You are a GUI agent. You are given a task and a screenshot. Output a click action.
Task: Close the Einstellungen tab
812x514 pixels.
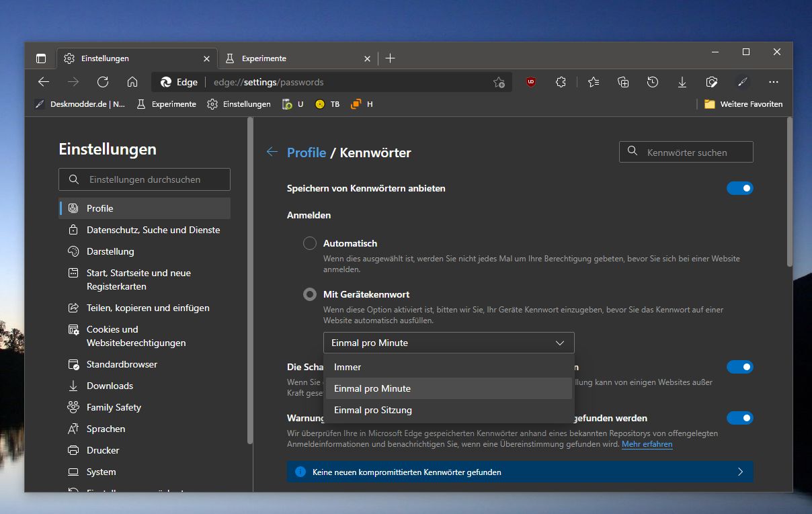[x=206, y=58]
